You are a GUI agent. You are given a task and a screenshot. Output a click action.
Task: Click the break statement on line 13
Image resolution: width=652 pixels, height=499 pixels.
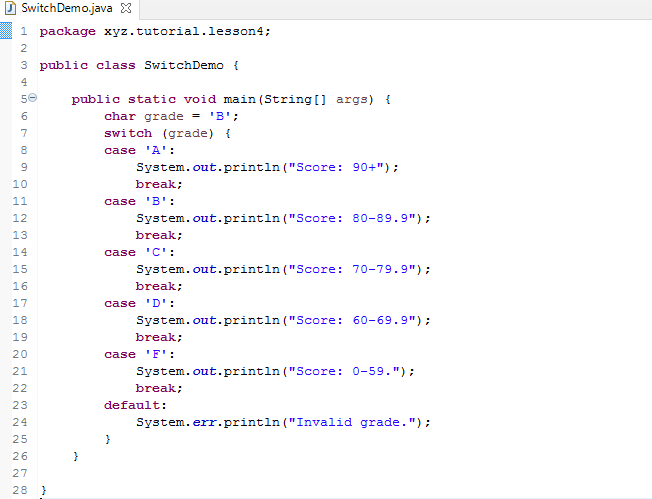158,235
